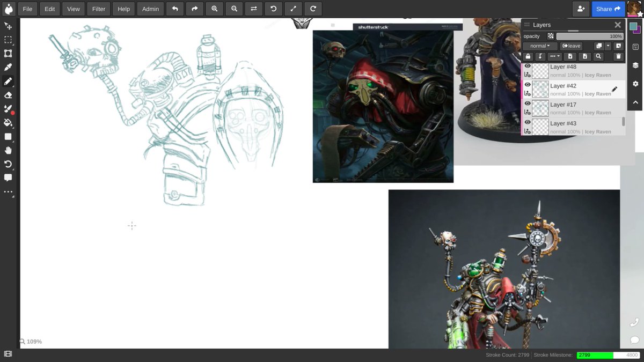Open the View menu
The width and height of the screenshot is (644, 362).
tap(74, 9)
